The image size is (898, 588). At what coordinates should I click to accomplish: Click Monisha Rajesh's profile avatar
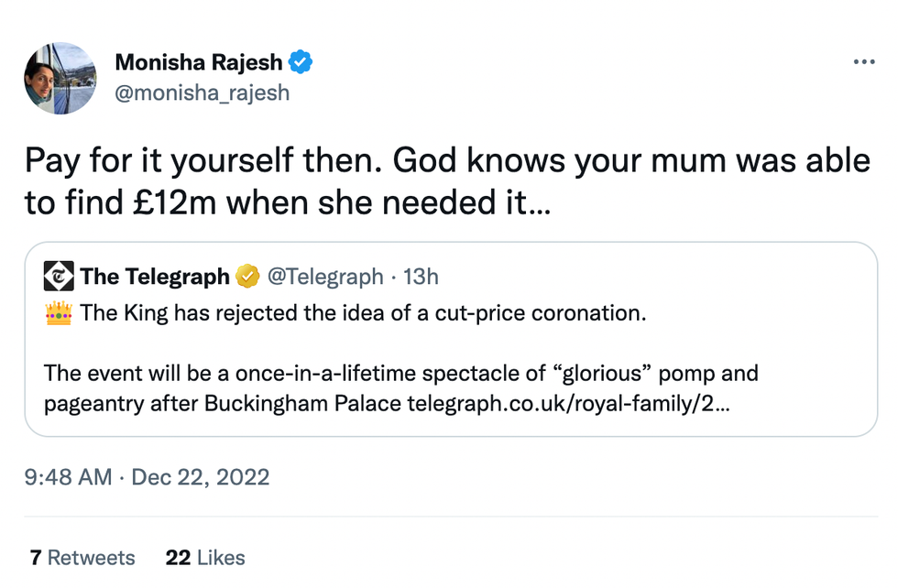[60, 78]
